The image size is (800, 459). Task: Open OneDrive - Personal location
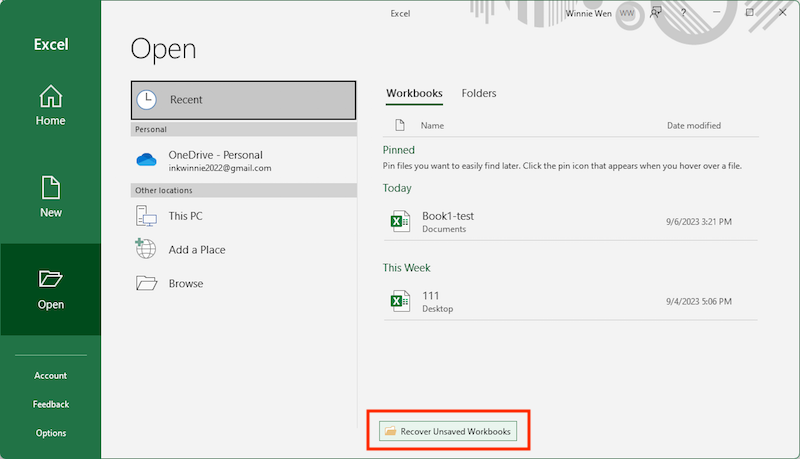coord(243,160)
